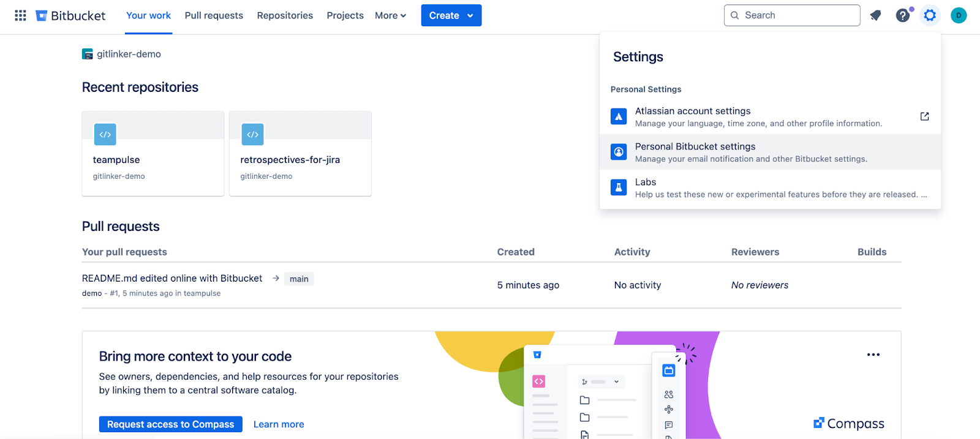Screen dimensions: 980x439
Task: Open the Create dropdown button
Action: (451, 15)
